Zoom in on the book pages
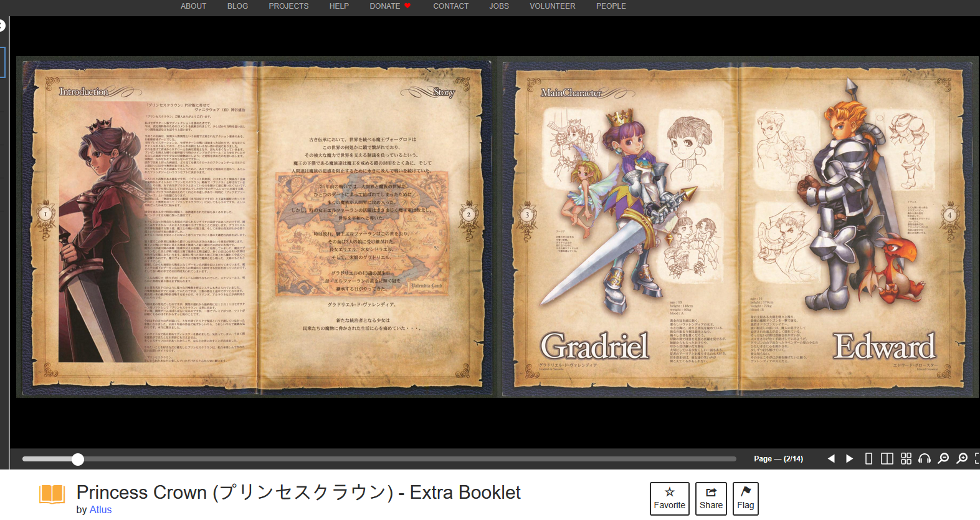Screen dimensions: 980x520 click(x=962, y=459)
